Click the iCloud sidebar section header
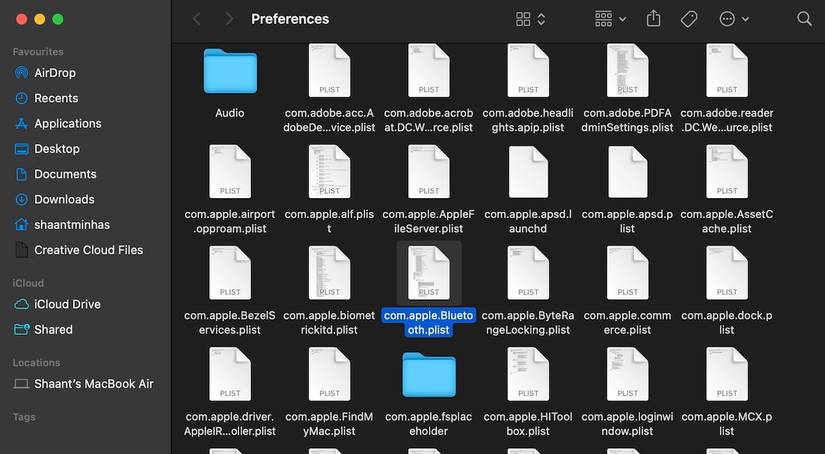Image resolution: width=825 pixels, height=454 pixels. click(28, 283)
